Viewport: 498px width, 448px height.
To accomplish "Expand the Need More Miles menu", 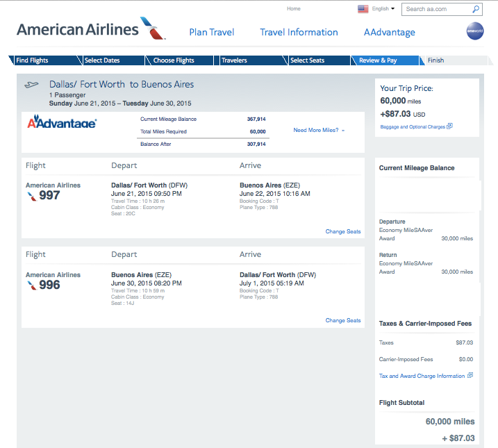I will (x=319, y=130).
